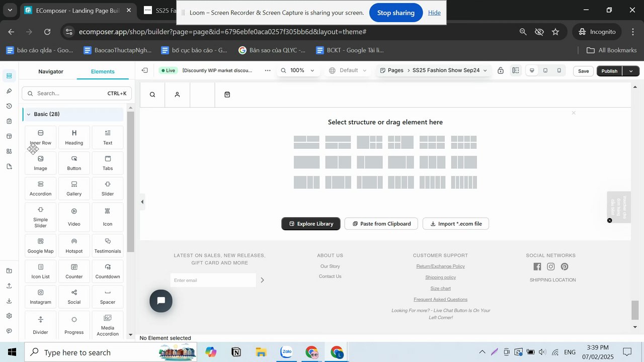Select the Instagram element
The width and height of the screenshot is (644, 362).
40,297
